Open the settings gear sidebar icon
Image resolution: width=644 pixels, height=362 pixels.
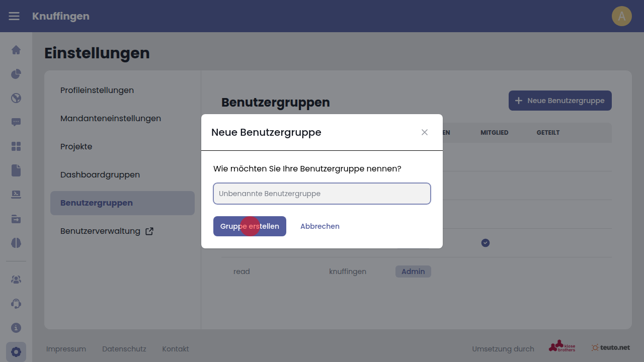(16, 352)
